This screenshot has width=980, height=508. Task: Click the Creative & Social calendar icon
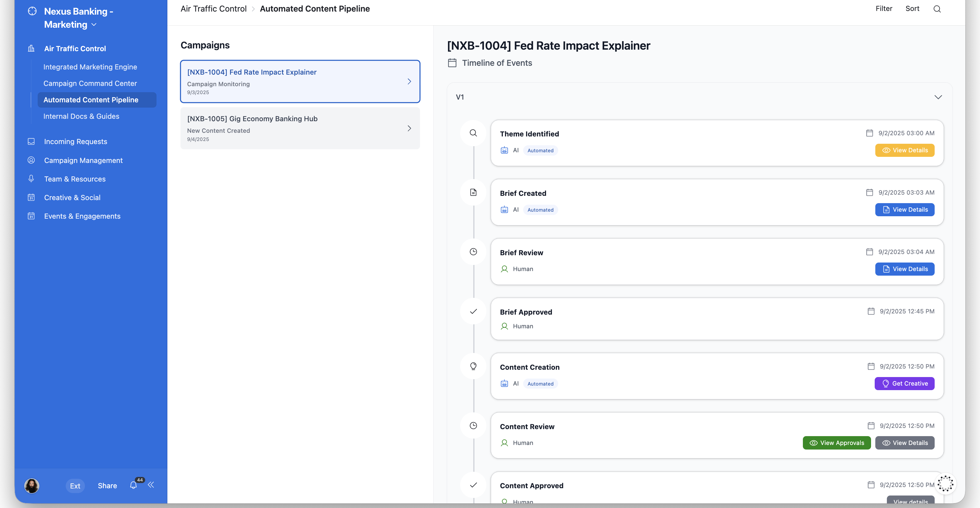31,197
